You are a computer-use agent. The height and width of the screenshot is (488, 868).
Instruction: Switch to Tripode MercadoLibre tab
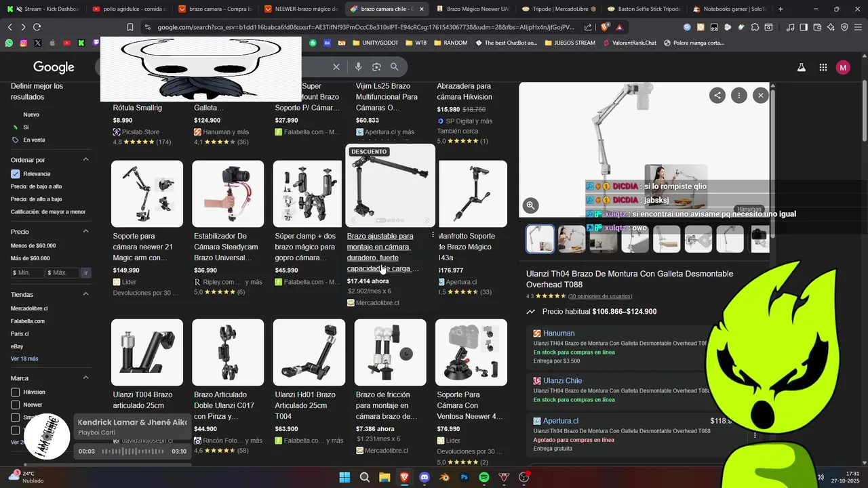(x=559, y=9)
